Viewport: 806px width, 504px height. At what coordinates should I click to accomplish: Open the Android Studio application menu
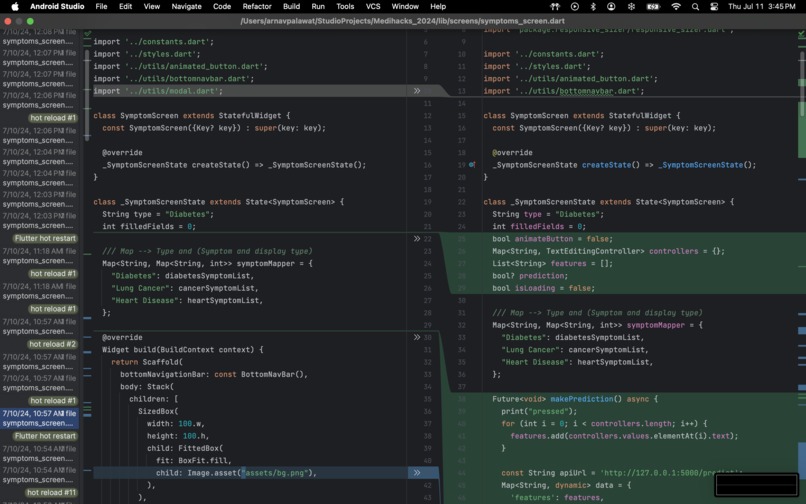tap(57, 6)
